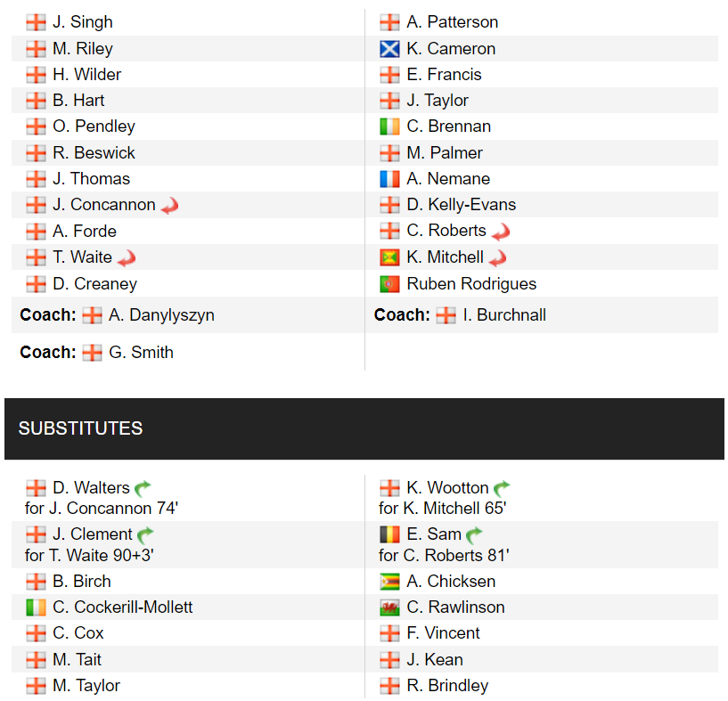Open D. Kelly-Evans player link
Viewport: 728px width, 701px height.
461,205
